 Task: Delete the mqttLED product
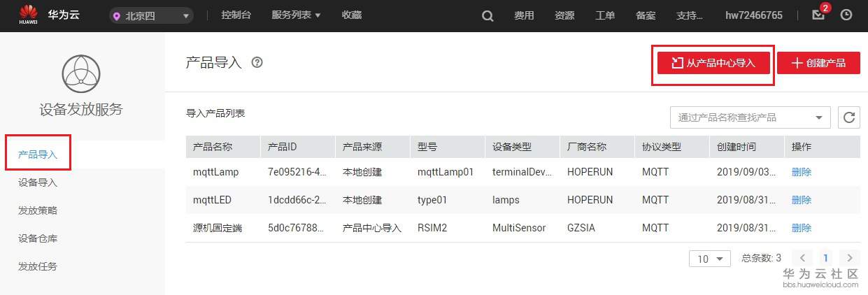pos(802,199)
